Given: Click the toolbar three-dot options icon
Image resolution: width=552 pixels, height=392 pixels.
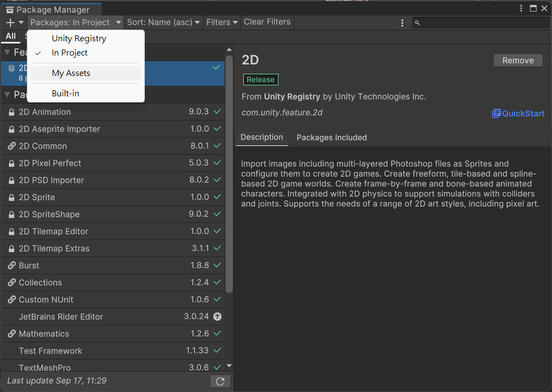Looking at the screenshot, I should tap(402, 23).
